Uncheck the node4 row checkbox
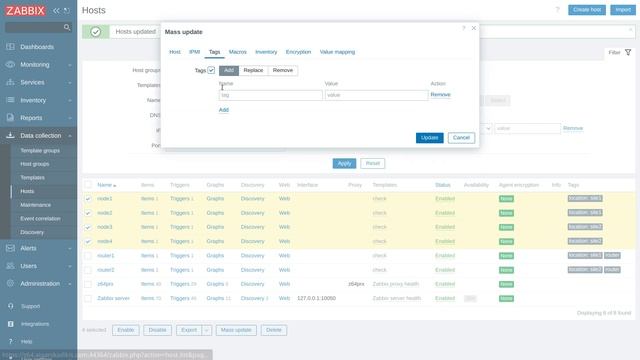This screenshot has height=360, width=640. (88, 242)
